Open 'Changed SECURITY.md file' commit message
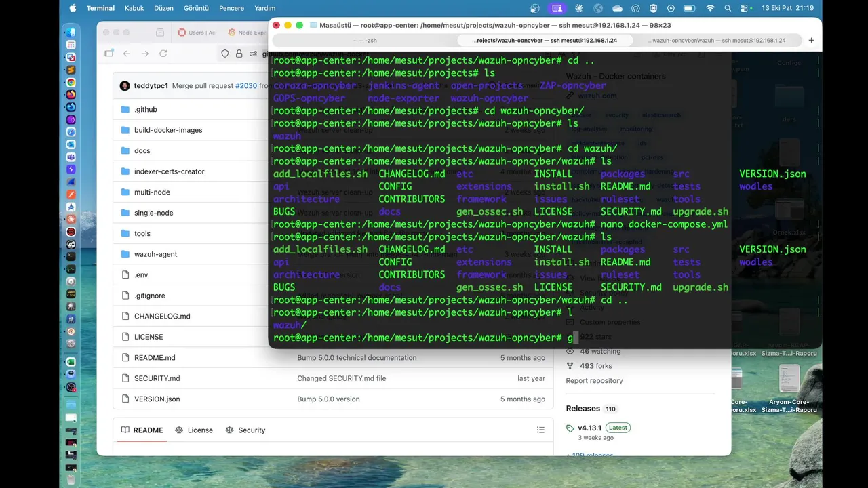Screen dimensions: 868x488 pos(342,378)
